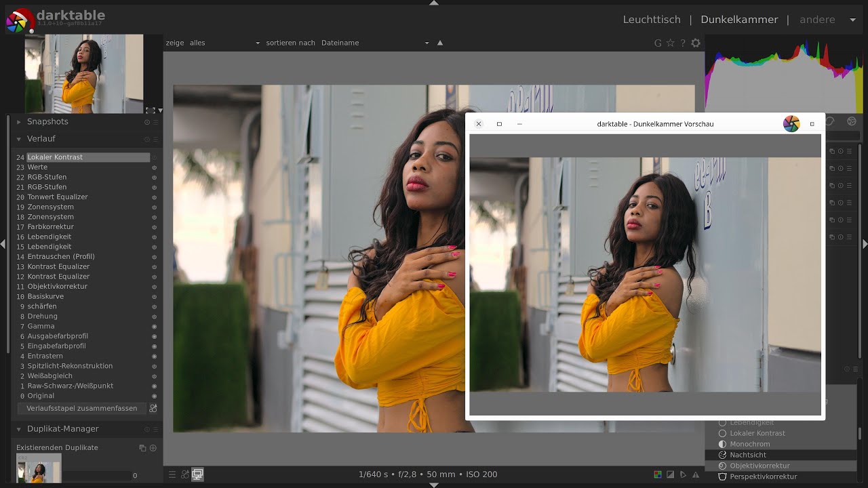868x488 pixels.
Task: Select history item '10 Basiskurve'
Action: (x=83, y=296)
